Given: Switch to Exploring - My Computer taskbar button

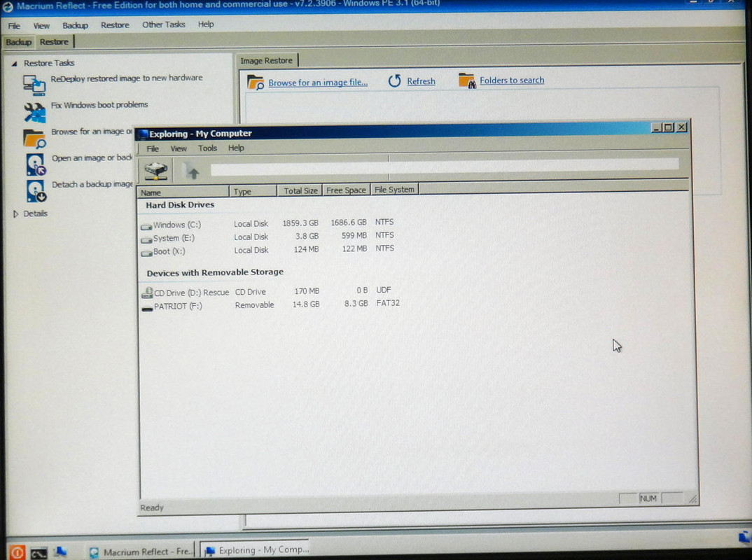Looking at the screenshot, I should [256, 550].
